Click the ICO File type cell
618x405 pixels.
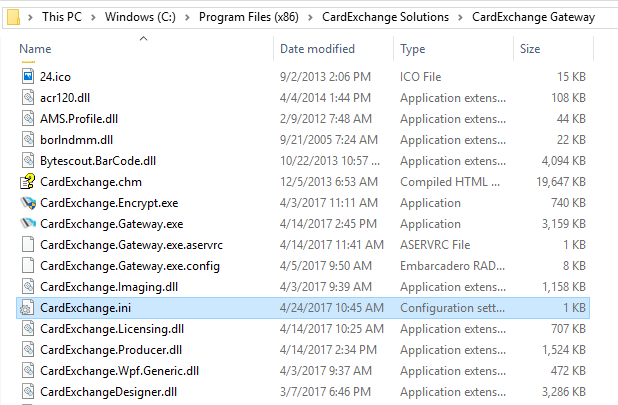[x=420, y=76]
